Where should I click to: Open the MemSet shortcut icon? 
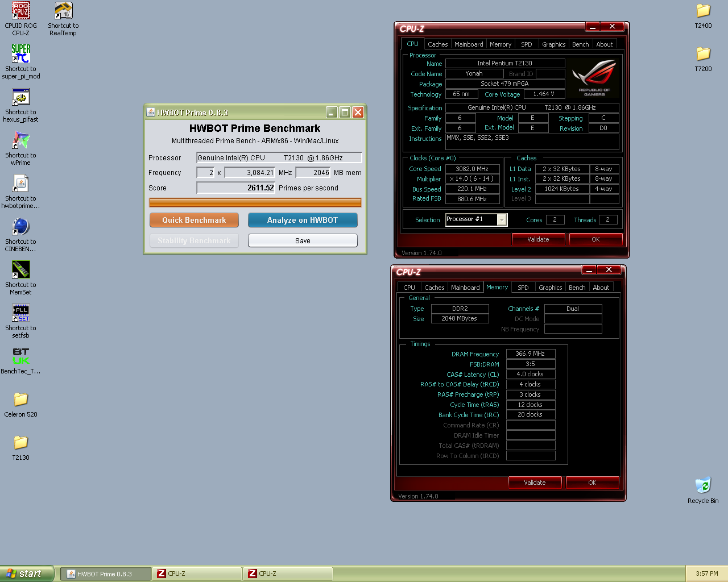coord(21,270)
